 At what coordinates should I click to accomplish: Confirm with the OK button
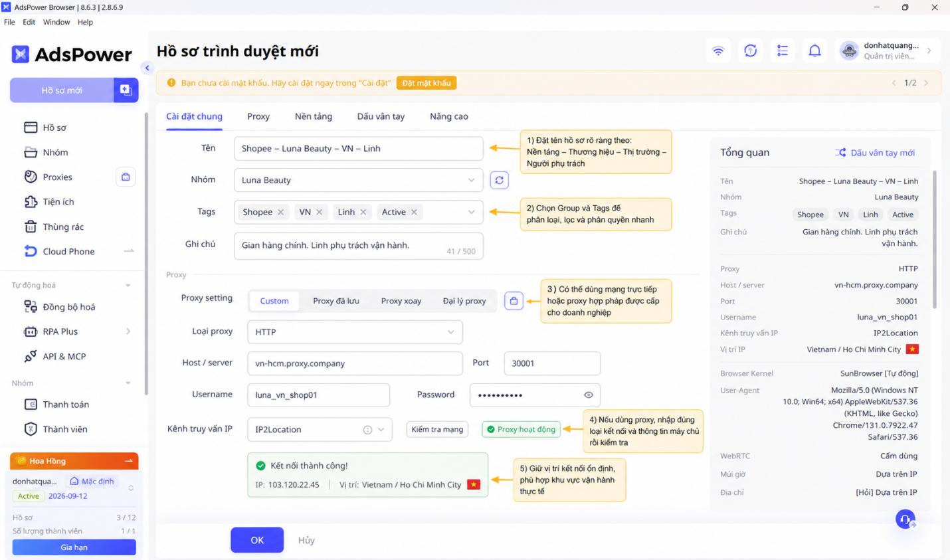pos(257,540)
